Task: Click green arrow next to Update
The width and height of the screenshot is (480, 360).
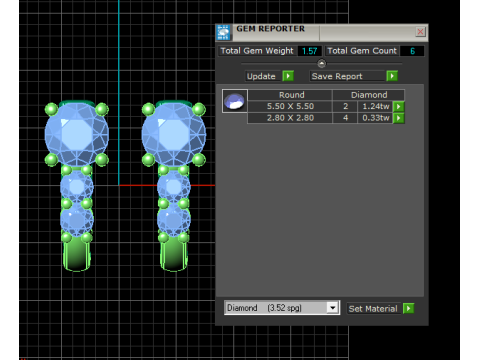Action: point(288,76)
